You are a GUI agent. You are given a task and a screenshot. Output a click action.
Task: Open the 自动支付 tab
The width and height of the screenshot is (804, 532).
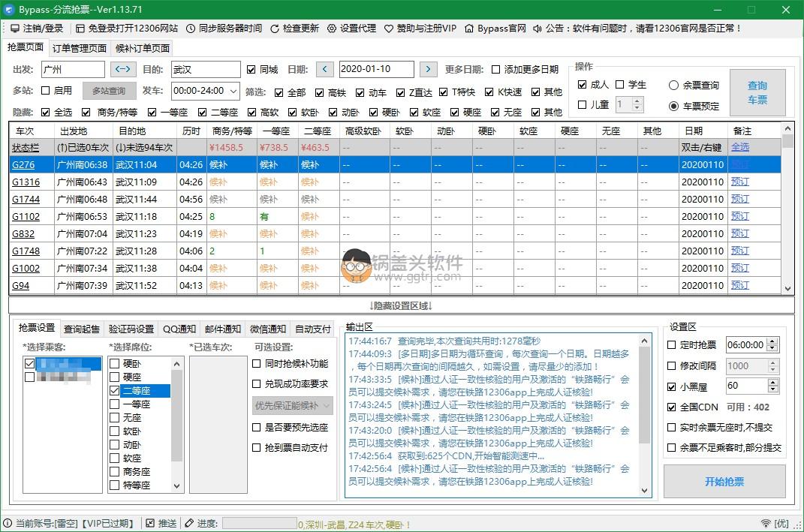click(x=313, y=329)
